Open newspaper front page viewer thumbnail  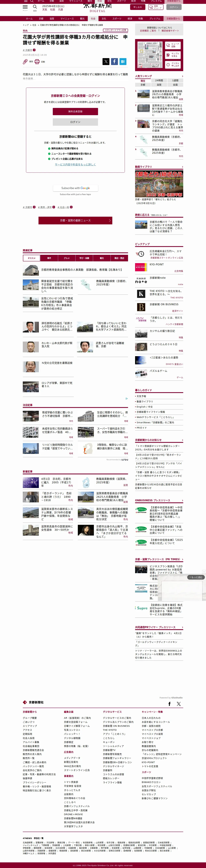click(x=150, y=55)
